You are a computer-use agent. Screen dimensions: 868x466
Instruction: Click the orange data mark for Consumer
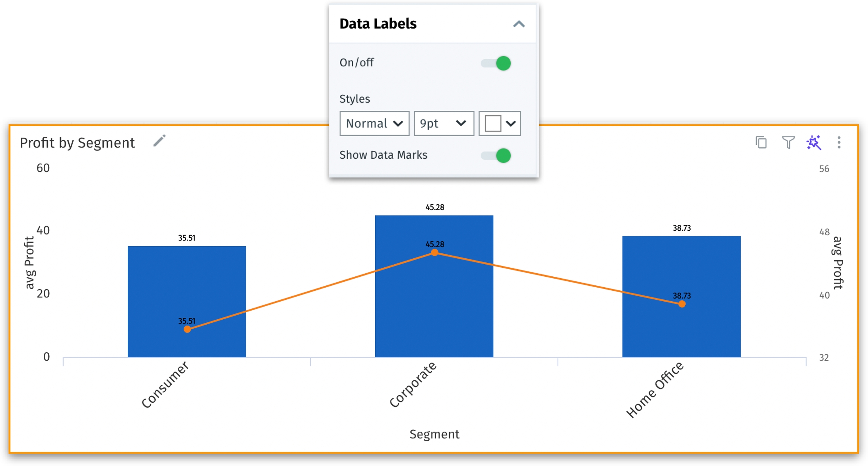[187, 329]
